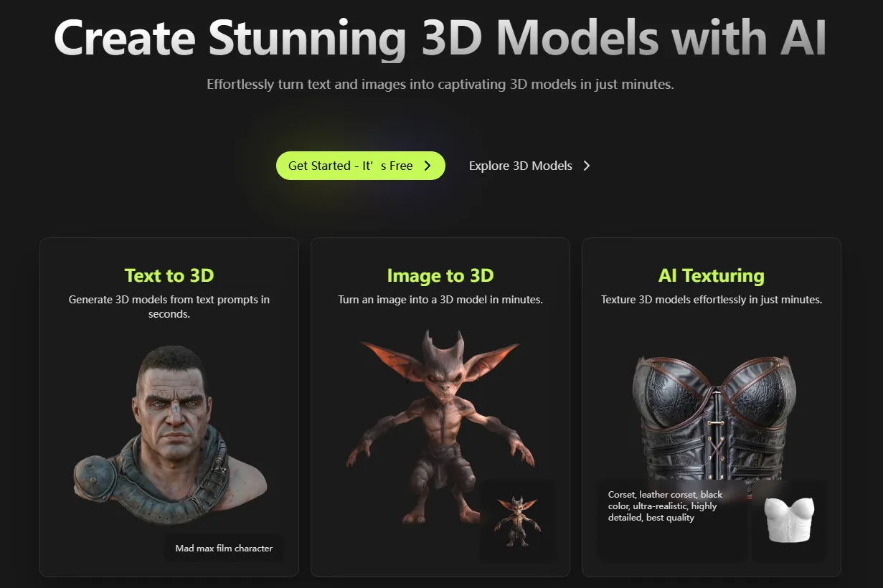The width and height of the screenshot is (883, 588).
Task: Click the chevron arrow beside Explore 3D Models
Action: [x=587, y=166]
